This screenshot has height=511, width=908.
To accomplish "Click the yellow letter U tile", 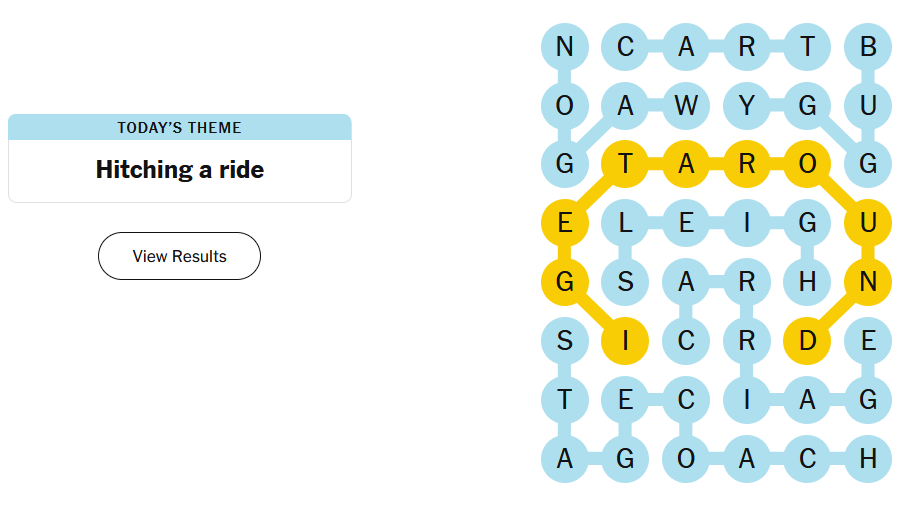I will click(x=867, y=223).
